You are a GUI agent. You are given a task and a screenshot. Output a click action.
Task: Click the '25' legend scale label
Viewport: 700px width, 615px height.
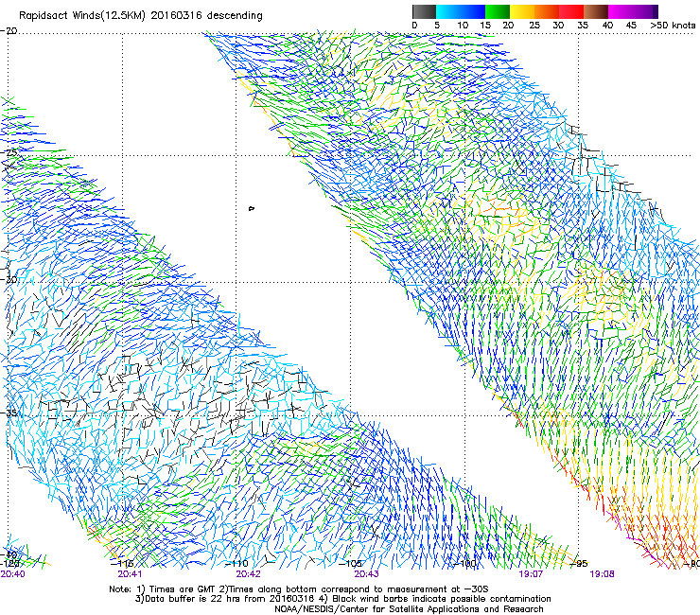pyautogui.click(x=534, y=25)
